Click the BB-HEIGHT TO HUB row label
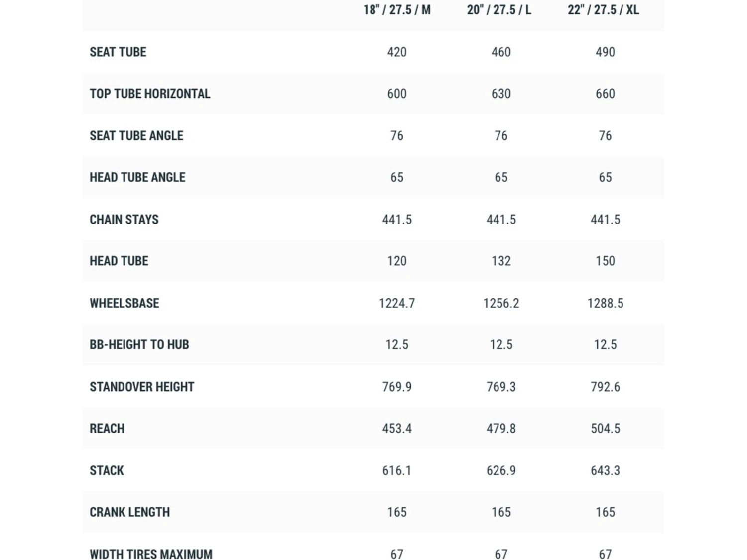 [x=139, y=345]
